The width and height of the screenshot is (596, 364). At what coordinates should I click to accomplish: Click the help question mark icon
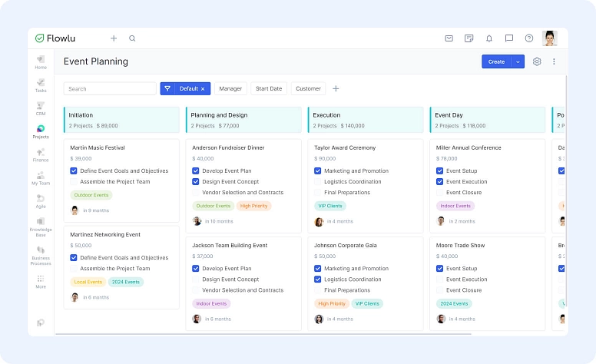[x=529, y=38]
